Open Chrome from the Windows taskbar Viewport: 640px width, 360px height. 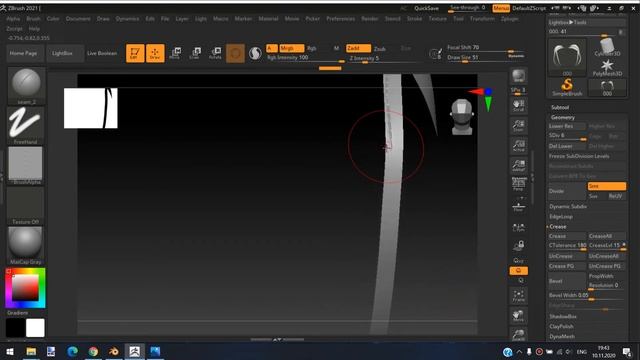93,351
